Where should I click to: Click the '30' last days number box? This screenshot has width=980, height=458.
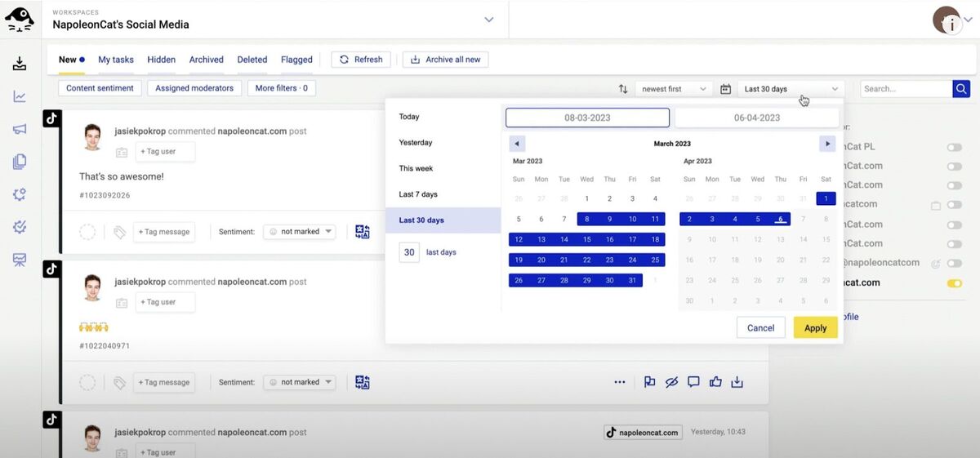pos(409,252)
